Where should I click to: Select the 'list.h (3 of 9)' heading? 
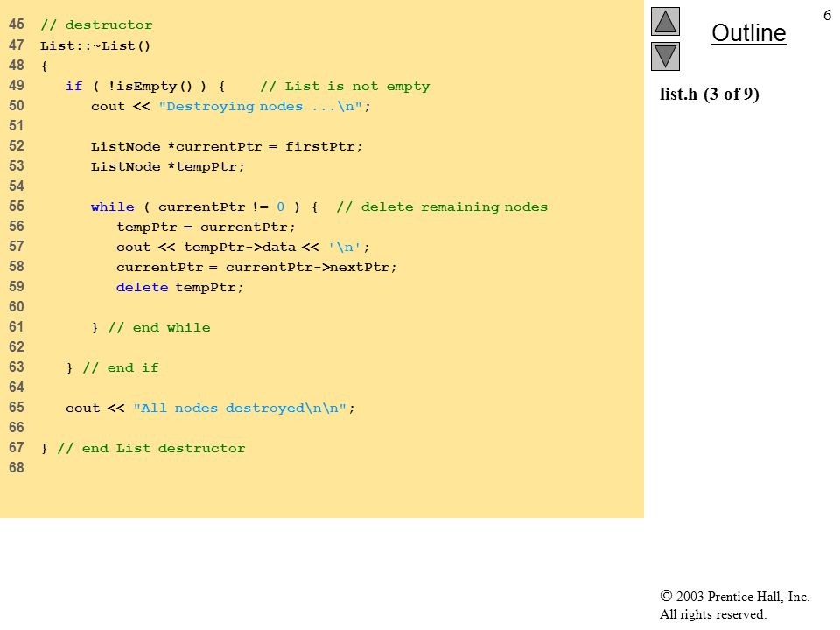pyautogui.click(x=709, y=94)
